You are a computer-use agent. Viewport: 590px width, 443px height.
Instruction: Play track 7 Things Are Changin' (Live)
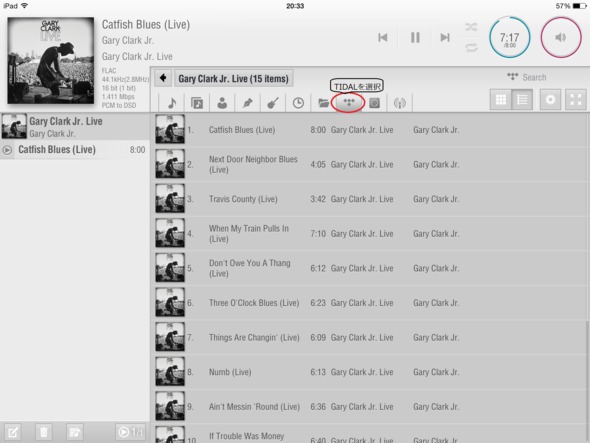coord(369,338)
